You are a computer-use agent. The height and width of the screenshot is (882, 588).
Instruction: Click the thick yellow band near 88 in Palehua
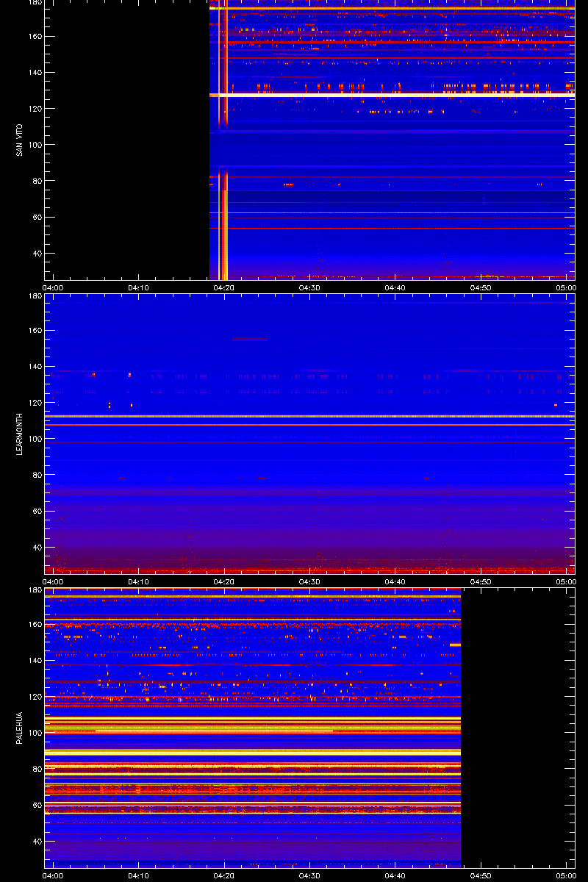tap(252, 753)
